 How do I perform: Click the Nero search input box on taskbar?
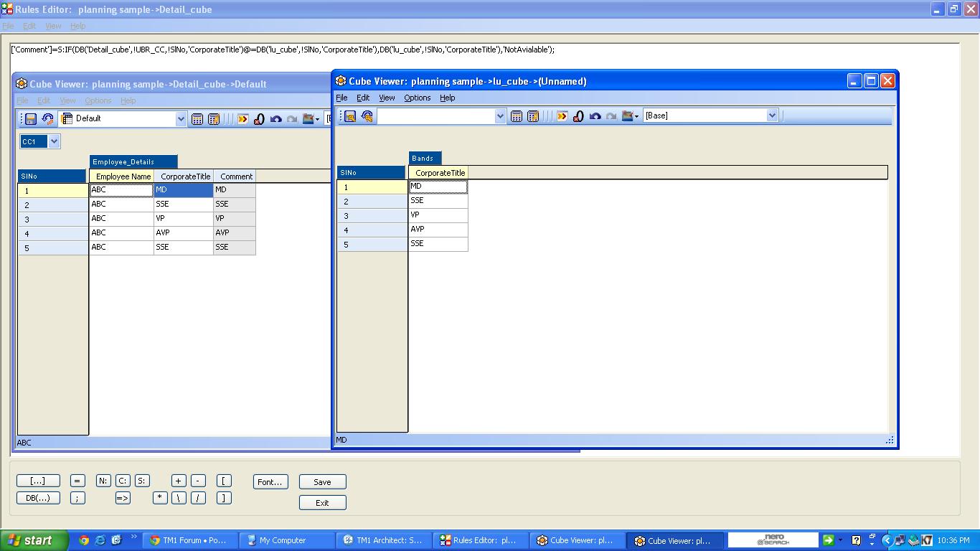coord(773,540)
